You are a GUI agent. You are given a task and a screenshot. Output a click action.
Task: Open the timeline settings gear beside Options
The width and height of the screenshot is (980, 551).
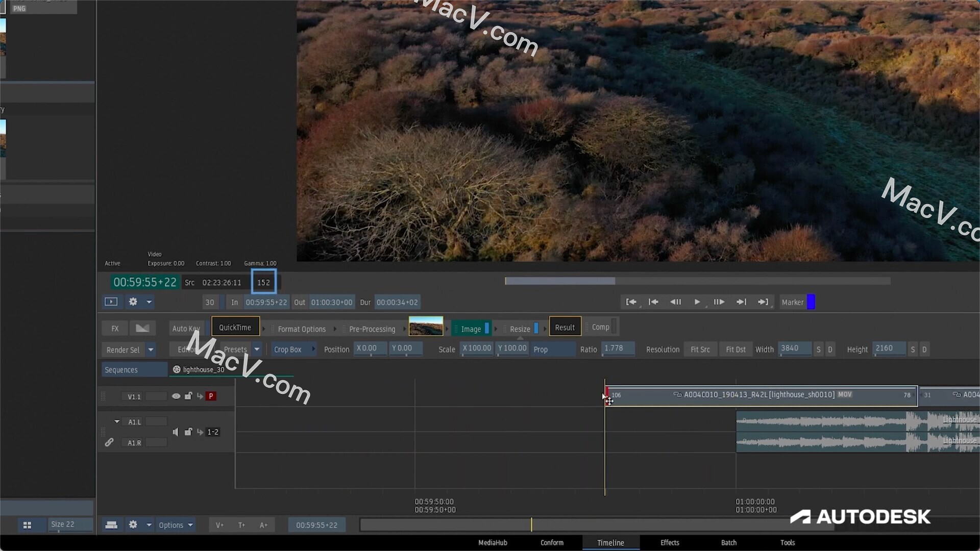click(x=133, y=524)
